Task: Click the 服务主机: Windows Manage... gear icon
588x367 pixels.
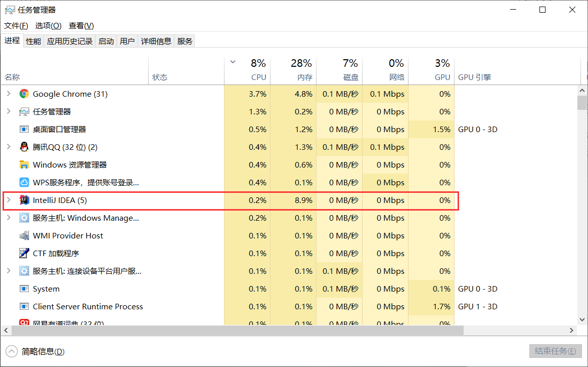Action: (x=24, y=218)
